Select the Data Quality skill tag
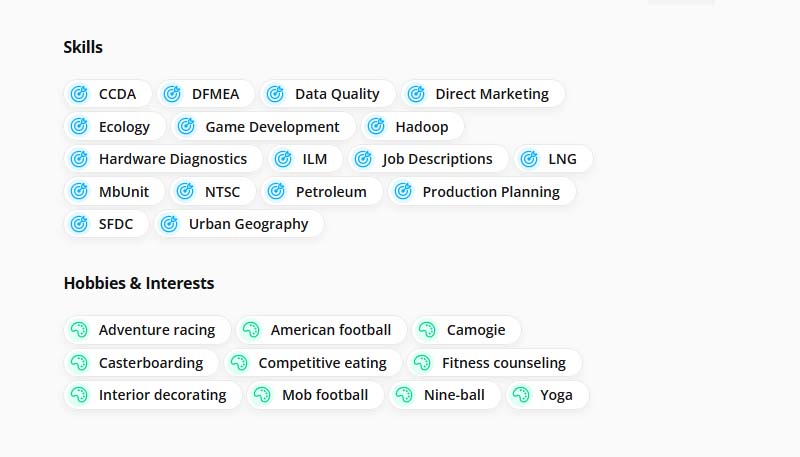This screenshot has height=457, width=800. point(328,94)
